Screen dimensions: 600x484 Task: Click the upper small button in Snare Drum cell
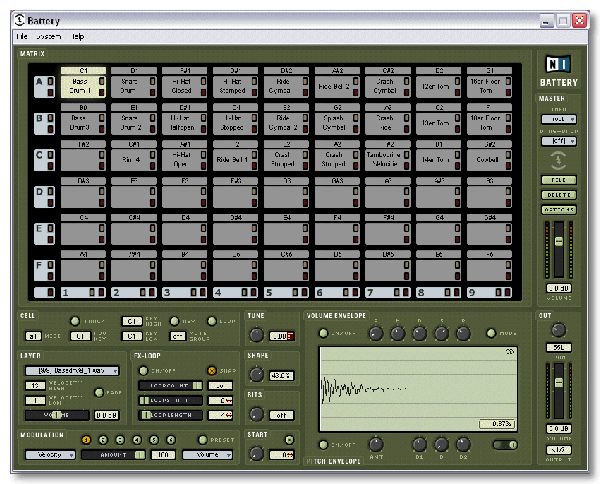coord(152,81)
